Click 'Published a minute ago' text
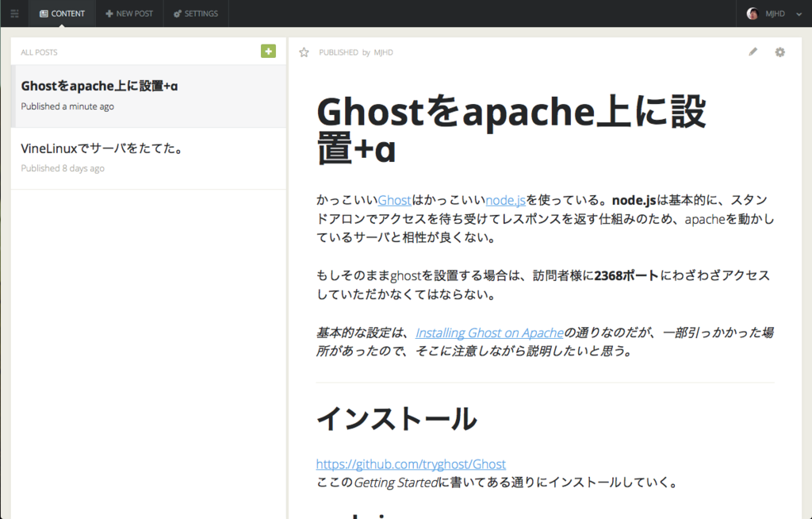Viewport: 812px width, 519px height. point(67,106)
